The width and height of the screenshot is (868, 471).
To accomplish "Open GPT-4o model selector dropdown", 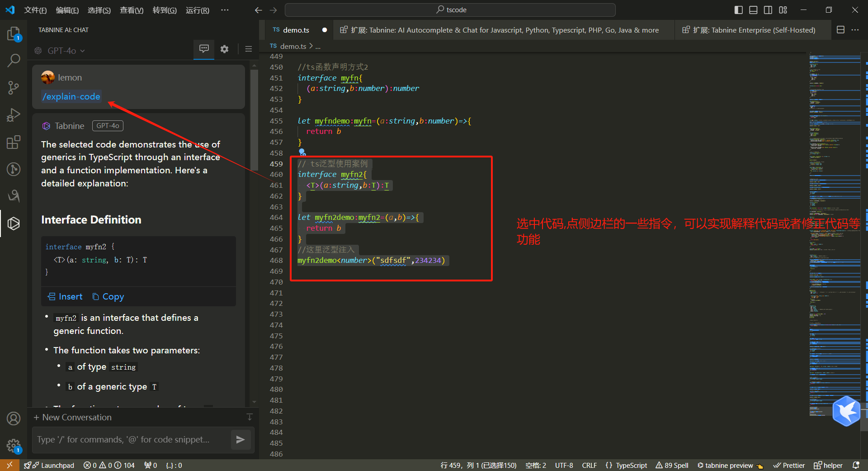I will coord(60,51).
